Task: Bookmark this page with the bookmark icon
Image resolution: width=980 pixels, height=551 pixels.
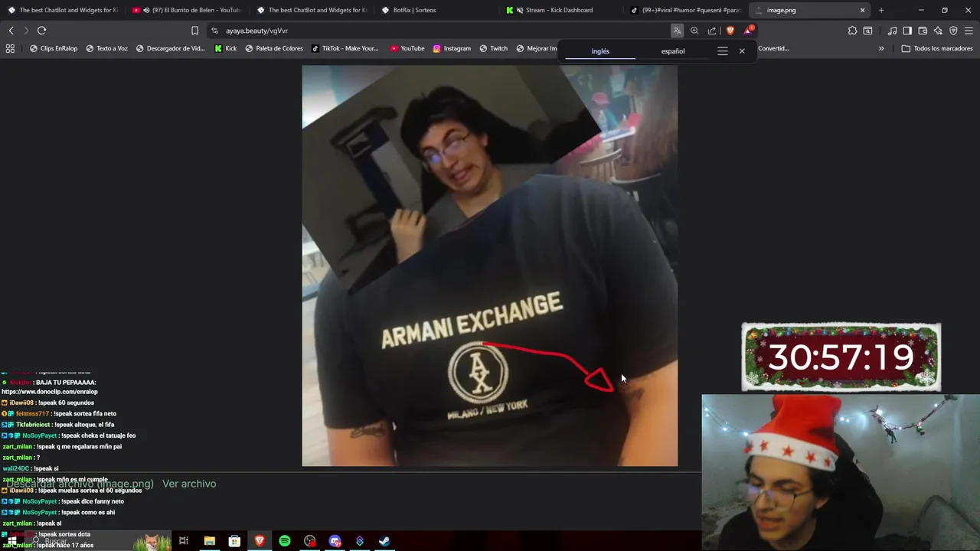Action: [x=194, y=31]
